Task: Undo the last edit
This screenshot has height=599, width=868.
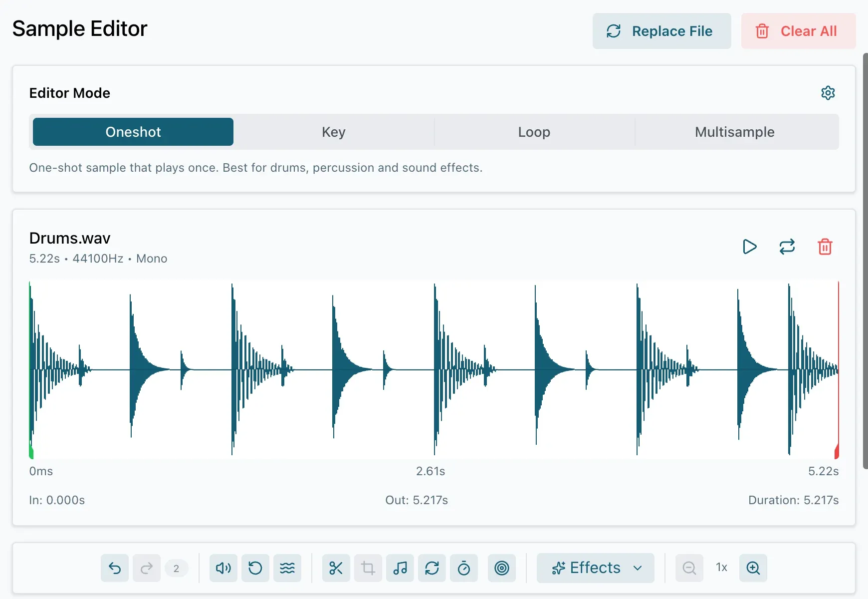Action: (115, 568)
